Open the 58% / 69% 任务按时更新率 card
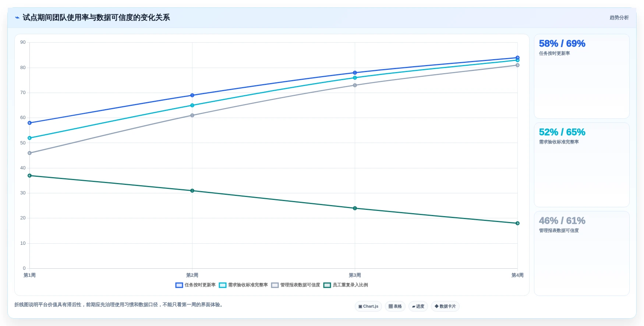Image resolution: width=644 pixels, height=326 pixels. (x=582, y=76)
